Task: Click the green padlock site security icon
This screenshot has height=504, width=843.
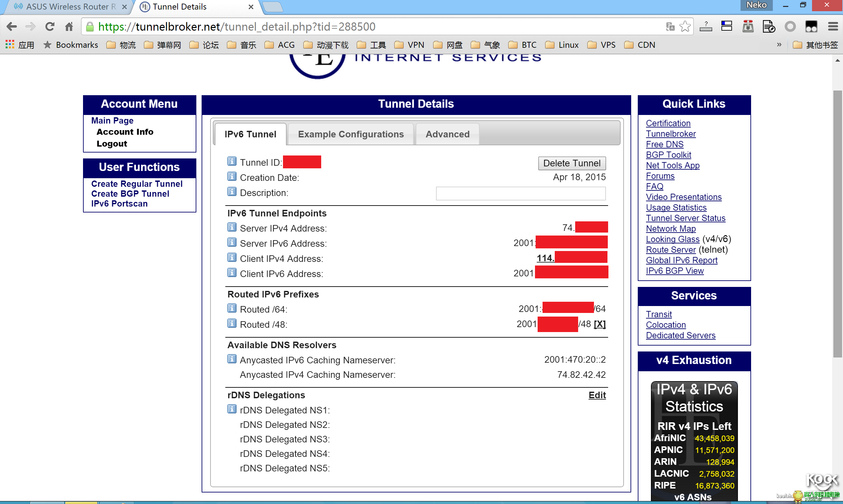Action: (90, 26)
